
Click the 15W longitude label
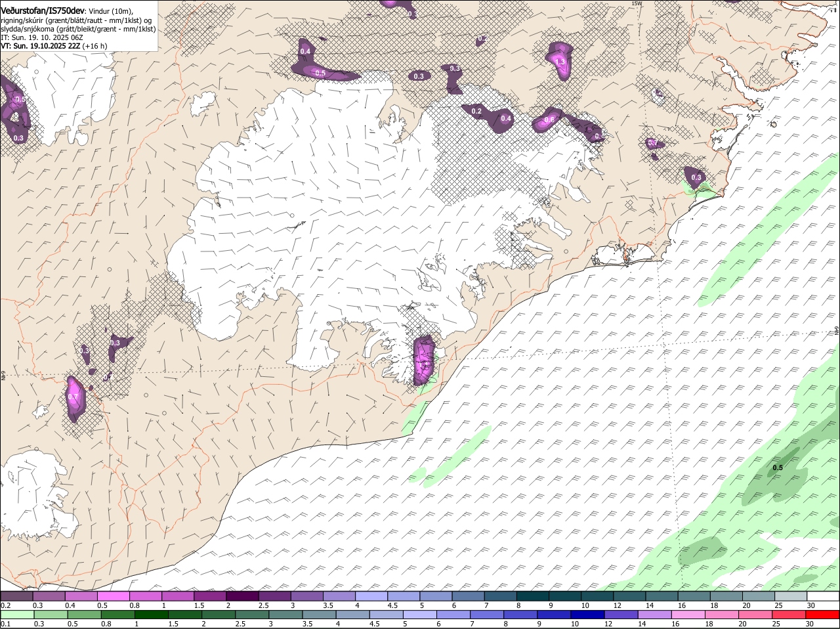636,3
